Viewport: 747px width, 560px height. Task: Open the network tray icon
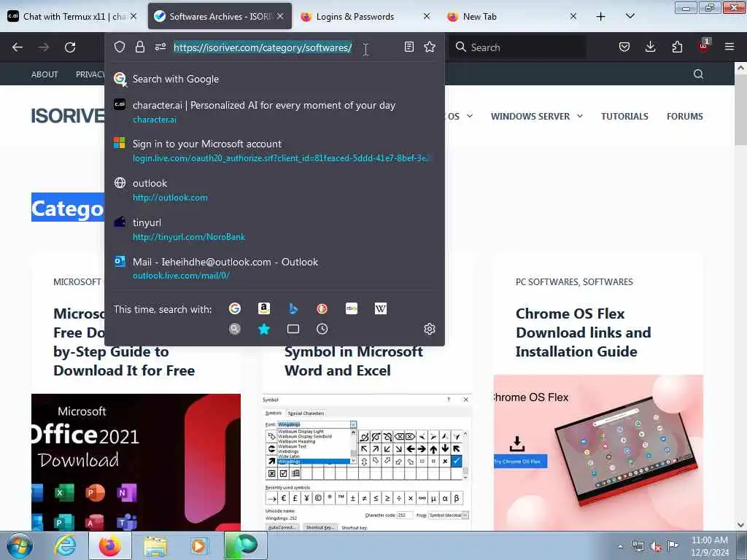pyautogui.click(x=638, y=547)
